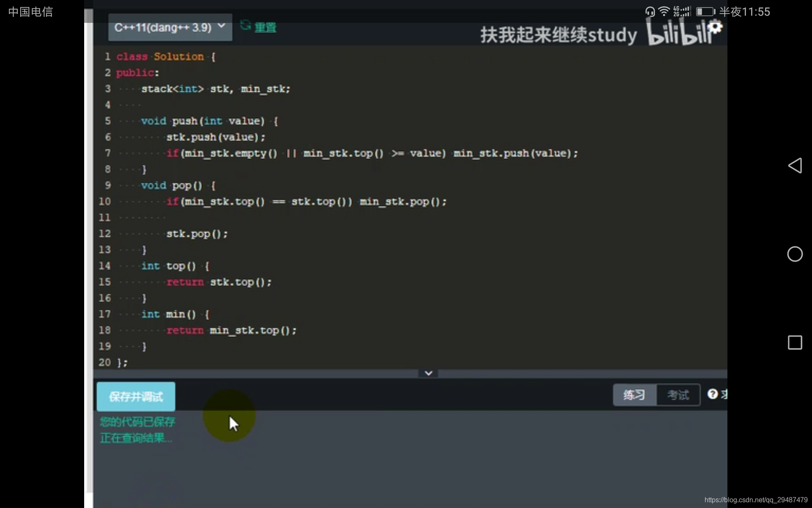Click 'int top() {' on line 14
This screenshot has width=812, height=508.
(x=176, y=266)
